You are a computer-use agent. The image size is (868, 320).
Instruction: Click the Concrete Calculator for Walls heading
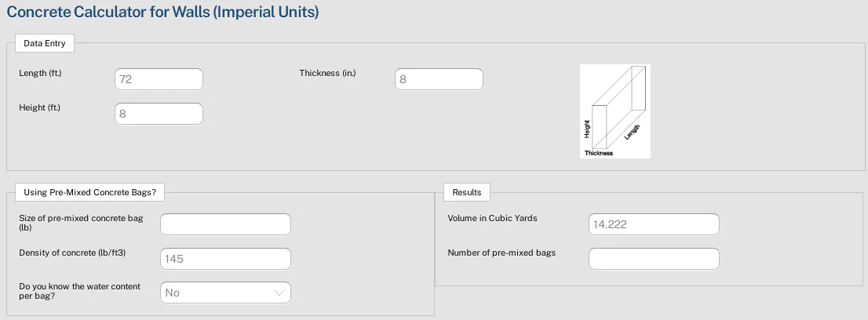click(x=162, y=13)
